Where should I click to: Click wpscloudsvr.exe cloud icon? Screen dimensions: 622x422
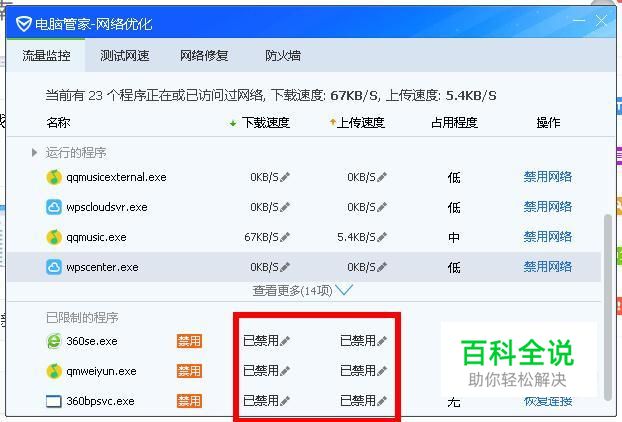pos(54,207)
